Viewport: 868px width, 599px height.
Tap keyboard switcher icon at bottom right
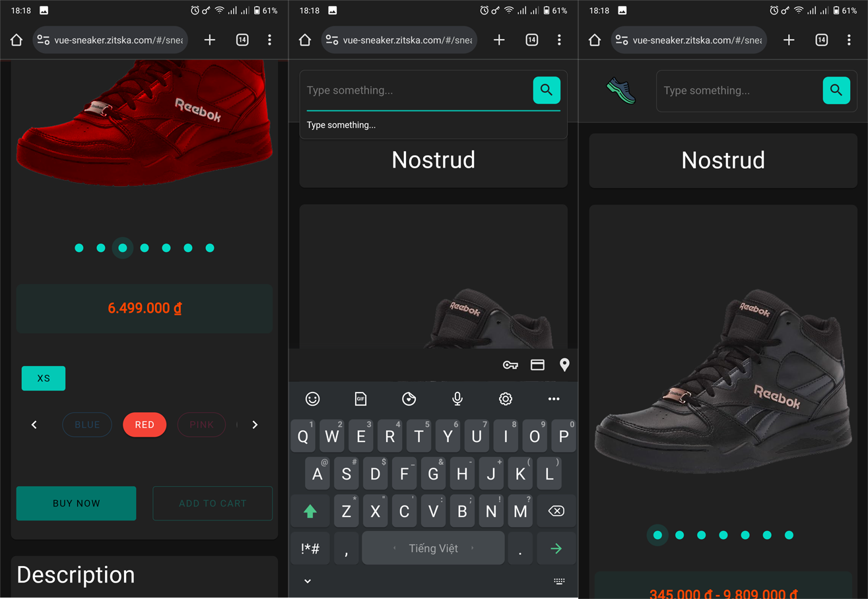click(x=559, y=581)
